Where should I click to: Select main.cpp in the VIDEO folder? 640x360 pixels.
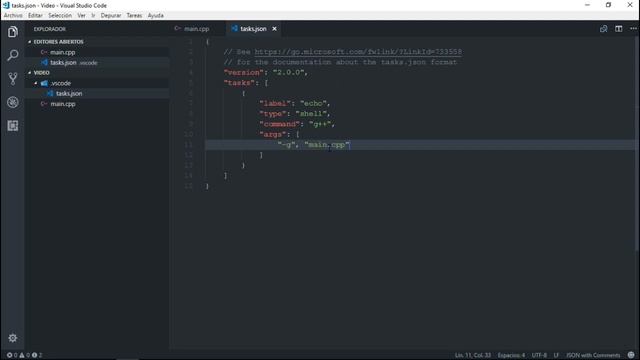(x=62, y=104)
